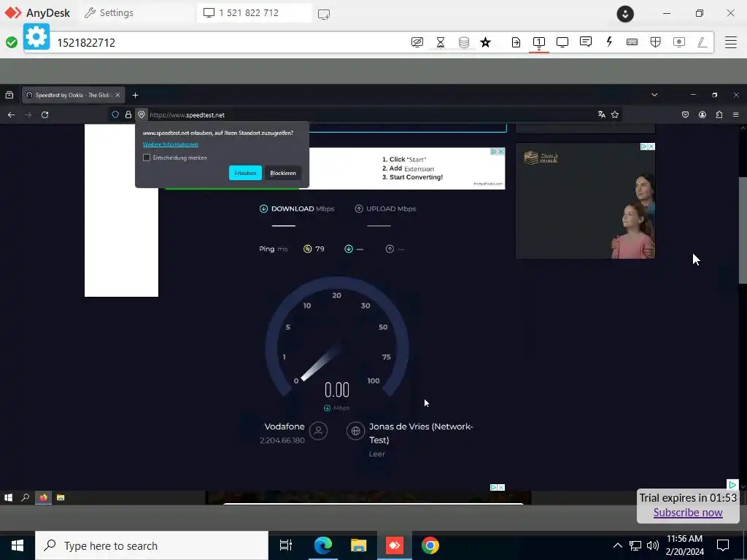This screenshot has width=747, height=560.
Task: Switch to the 1 521 822 712 session tab
Action: click(255, 13)
